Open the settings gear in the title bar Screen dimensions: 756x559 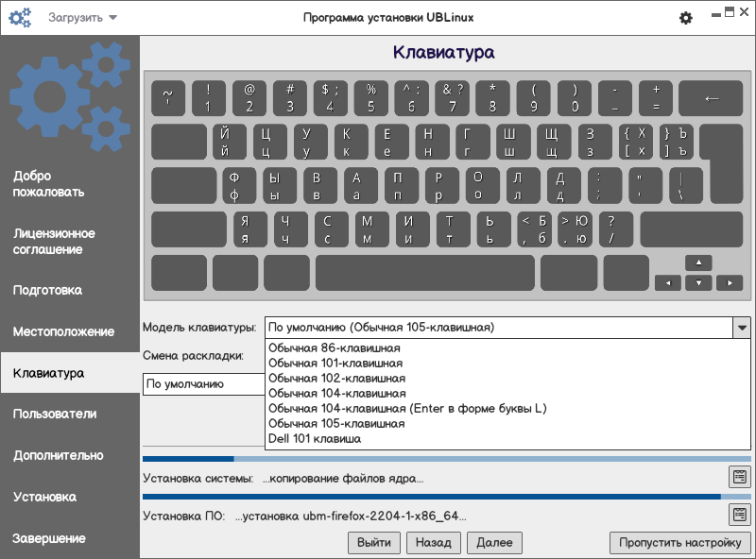point(686,18)
